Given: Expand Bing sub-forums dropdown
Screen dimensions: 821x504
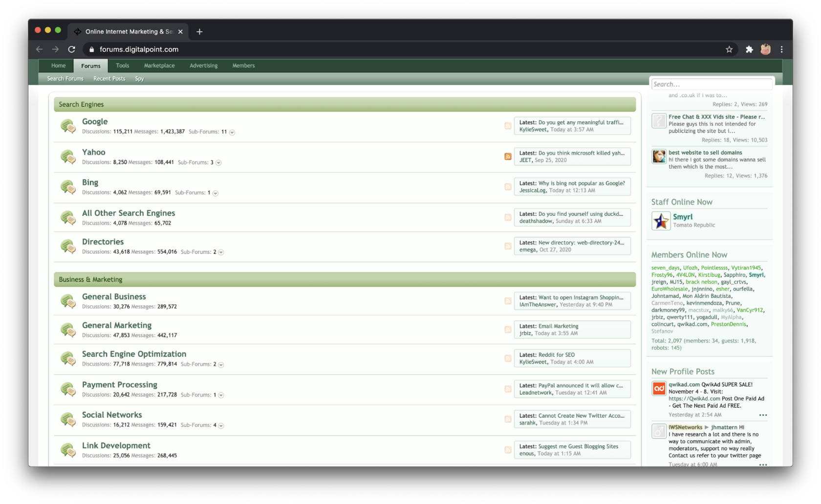Looking at the screenshot, I should click(216, 193).
